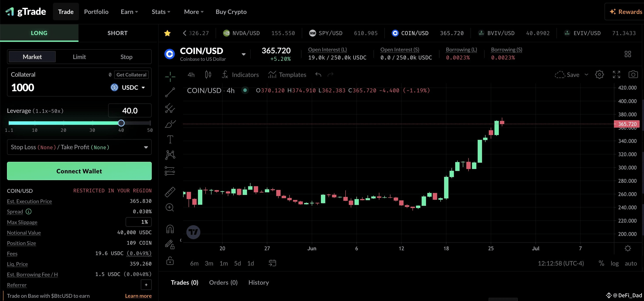Open the Save layout dropdown arrow
644x301 pixels.
(x=586, y=74)
